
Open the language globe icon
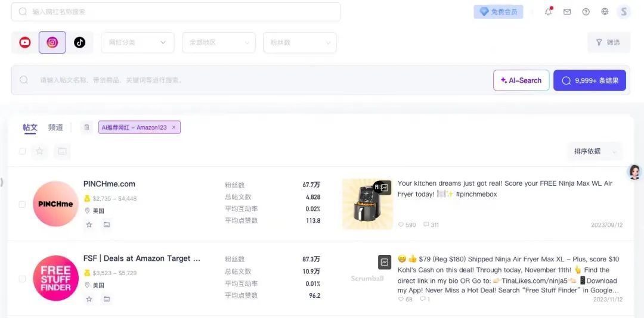click(605, 12)
